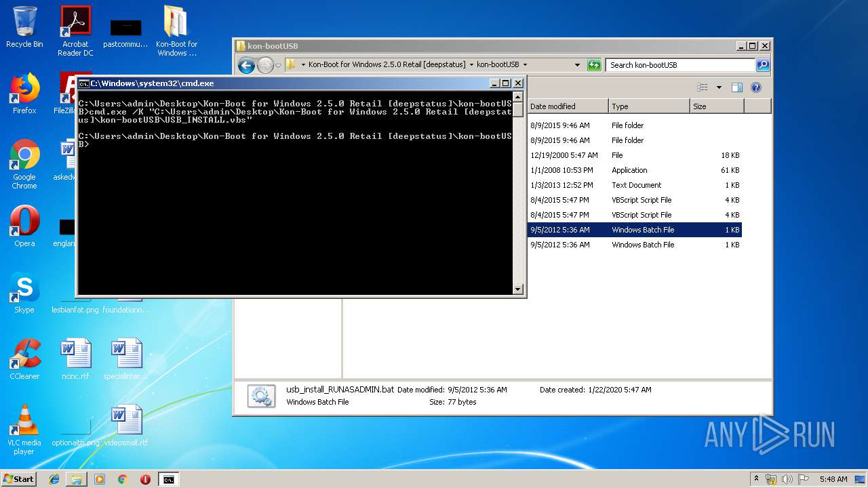Open the specialinter... desktop document

pos(126,360)
